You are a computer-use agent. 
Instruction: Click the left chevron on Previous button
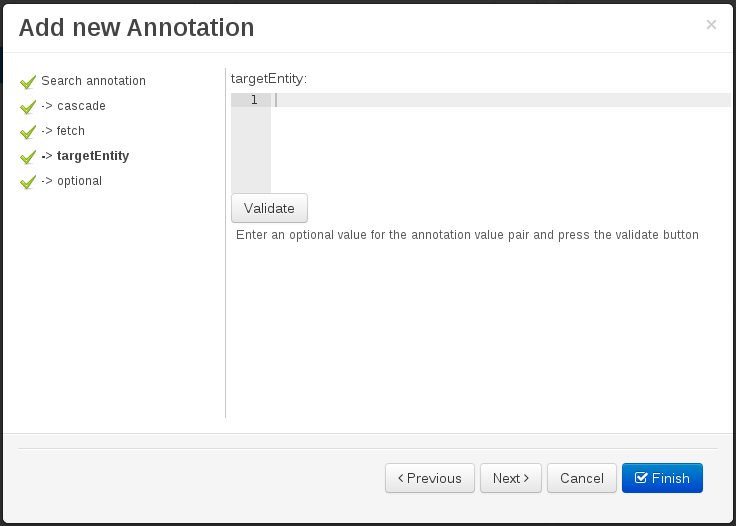401,478
